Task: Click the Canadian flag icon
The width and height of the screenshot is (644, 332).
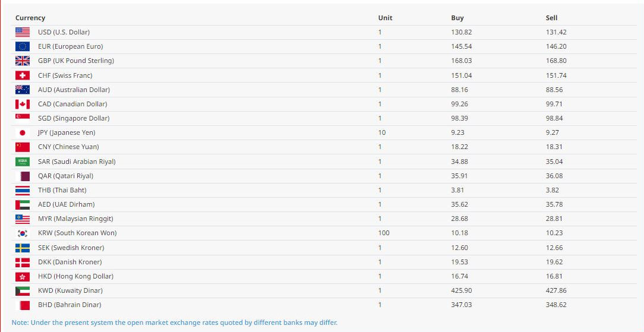Action: tap(23, 104)
